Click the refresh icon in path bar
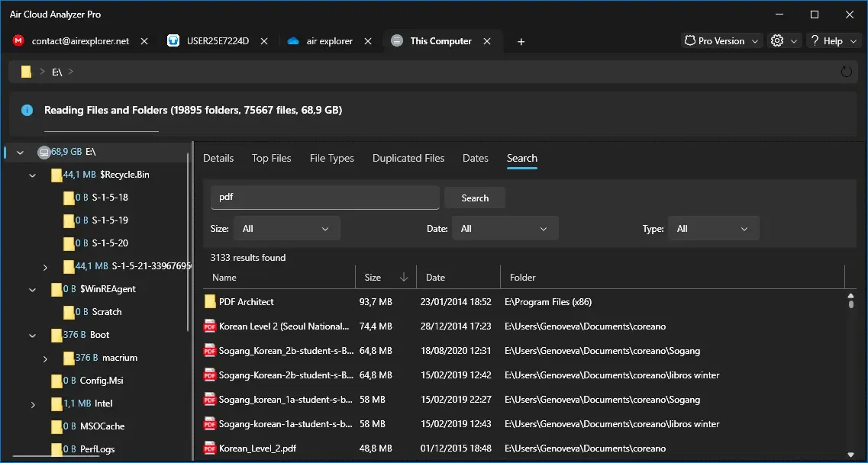This screenshot has width=868, height=463. point(846,72)
